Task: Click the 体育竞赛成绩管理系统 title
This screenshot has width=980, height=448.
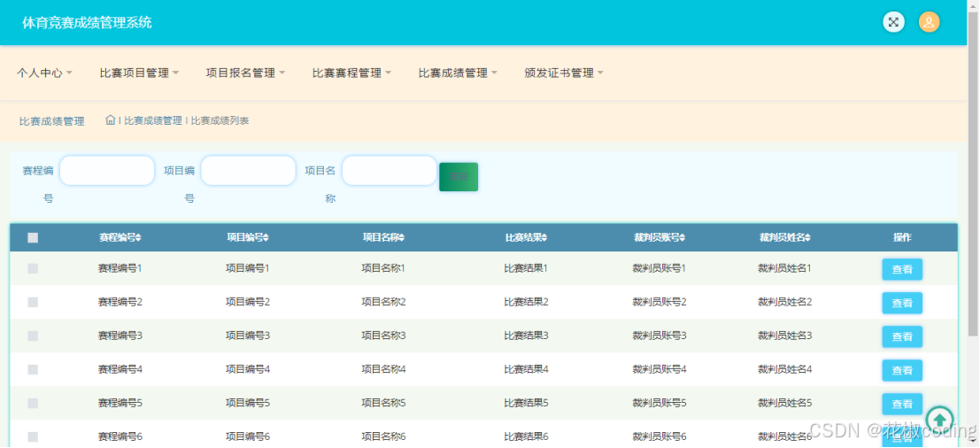Action: tap(87, 23)
